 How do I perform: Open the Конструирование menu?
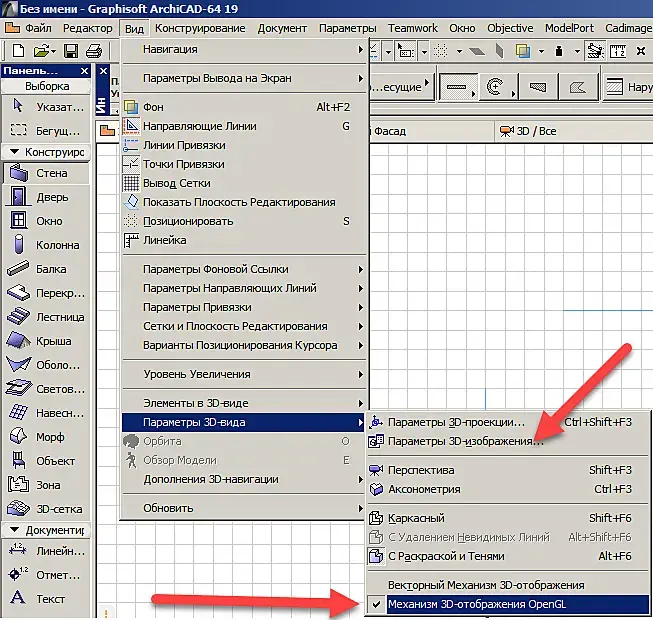tap(200, 28)
